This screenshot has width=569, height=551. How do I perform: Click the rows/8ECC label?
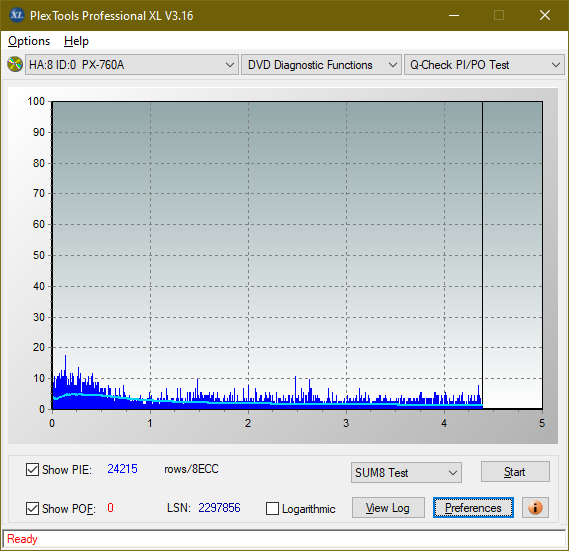191,469
